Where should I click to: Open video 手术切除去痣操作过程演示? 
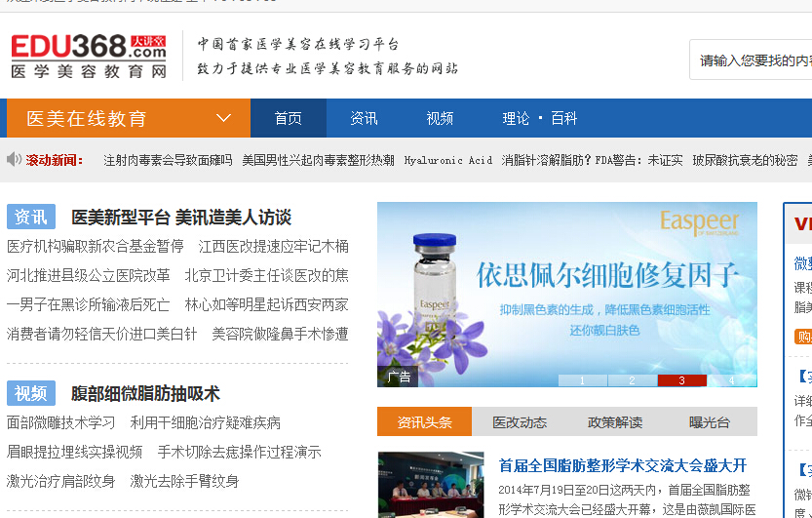pyautogui.click(x=239, y=452)
